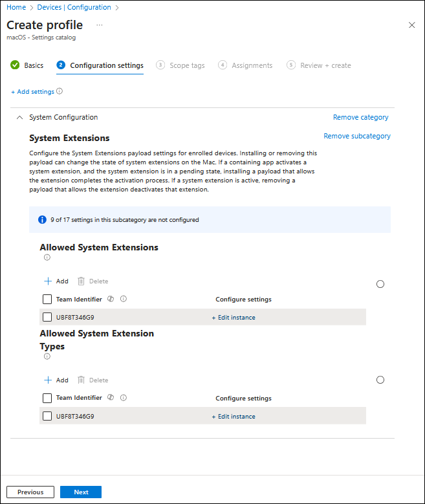Click Delete trash icon in Allowed System Extensions
This screenshot has height=504, width=425.
[81, 281]
